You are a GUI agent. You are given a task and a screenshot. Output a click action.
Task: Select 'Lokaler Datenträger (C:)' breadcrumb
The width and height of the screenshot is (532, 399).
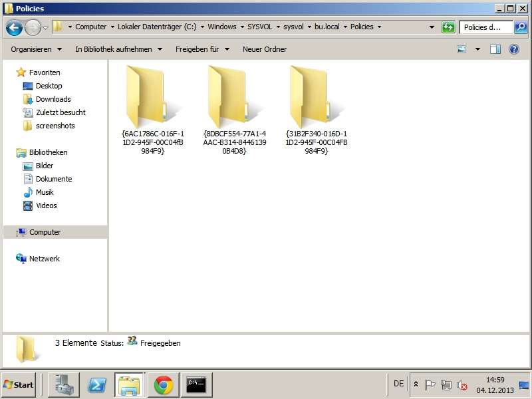[157, 27]
